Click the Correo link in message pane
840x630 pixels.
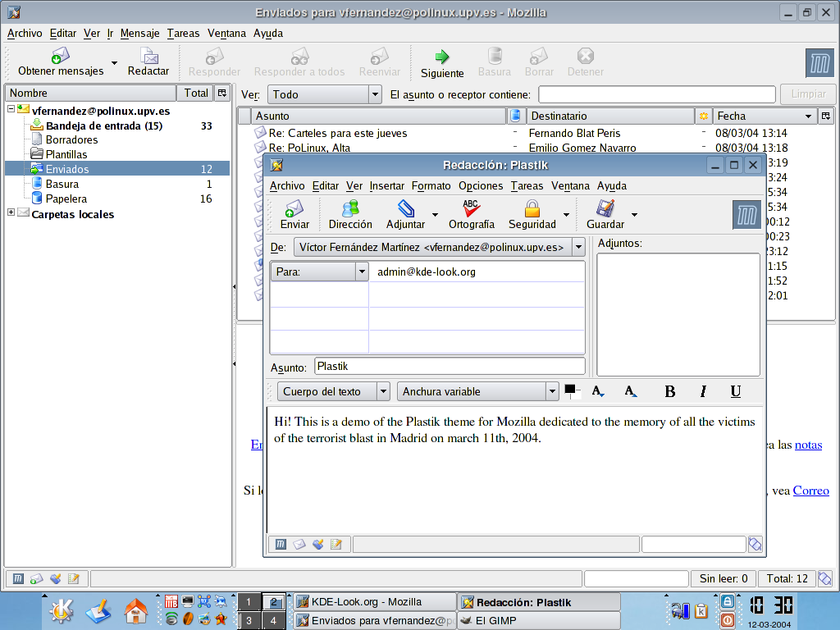click(811, 491)
